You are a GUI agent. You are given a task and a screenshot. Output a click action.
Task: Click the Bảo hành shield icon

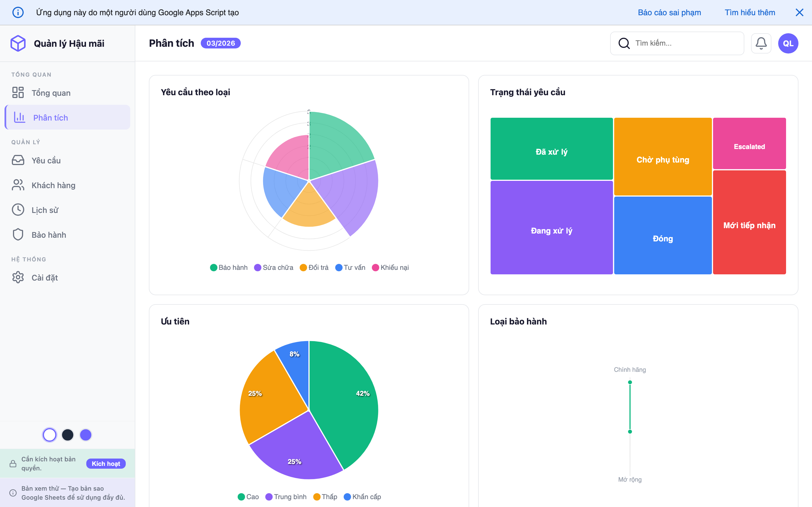point(18,235)
